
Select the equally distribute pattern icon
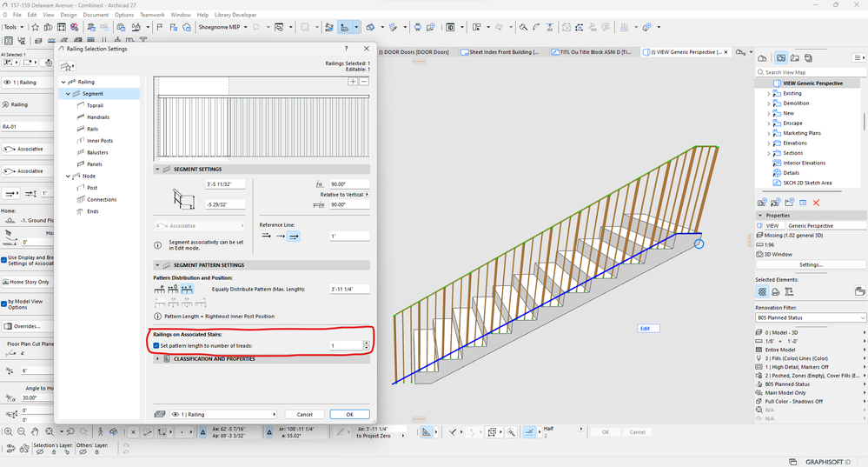point(187,289)
